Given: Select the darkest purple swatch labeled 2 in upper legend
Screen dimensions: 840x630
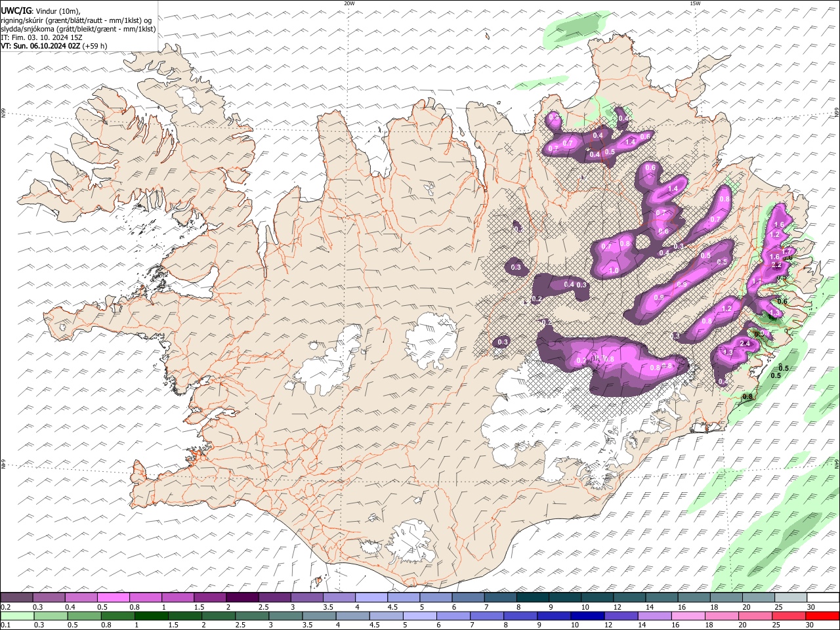Looking at the screenshot, I should point(241,598).
